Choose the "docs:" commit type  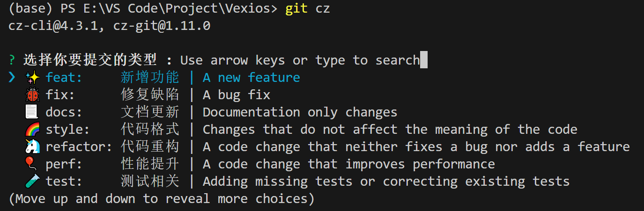pos(64,112)
